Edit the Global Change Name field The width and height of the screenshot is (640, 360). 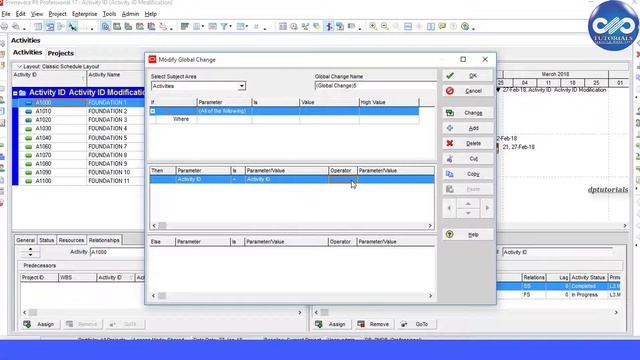(x=376, y=86)
